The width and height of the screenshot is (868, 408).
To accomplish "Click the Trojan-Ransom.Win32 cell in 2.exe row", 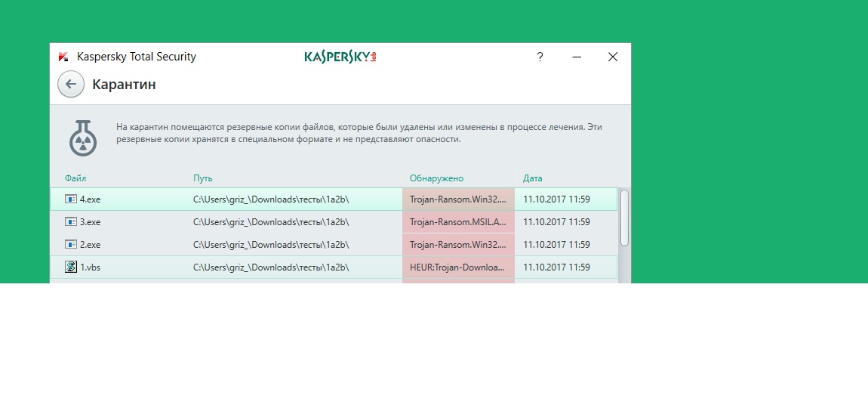I will (x=458, y=245).
